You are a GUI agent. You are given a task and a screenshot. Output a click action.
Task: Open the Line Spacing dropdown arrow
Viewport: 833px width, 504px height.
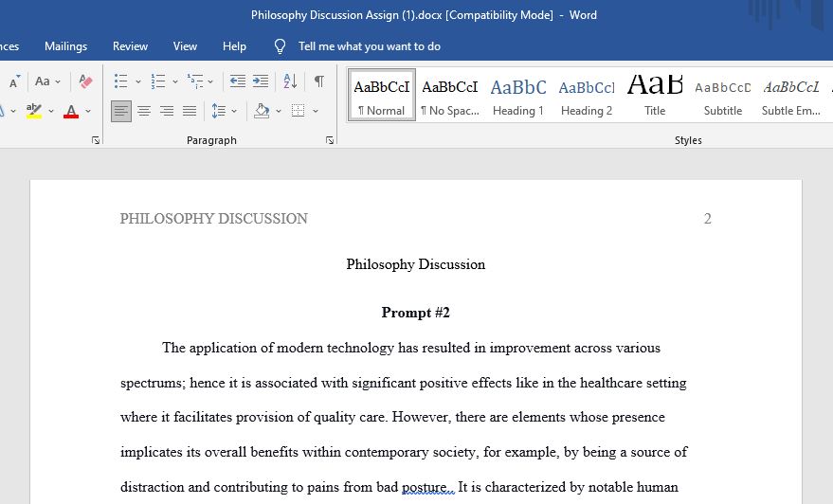point(234,112)
